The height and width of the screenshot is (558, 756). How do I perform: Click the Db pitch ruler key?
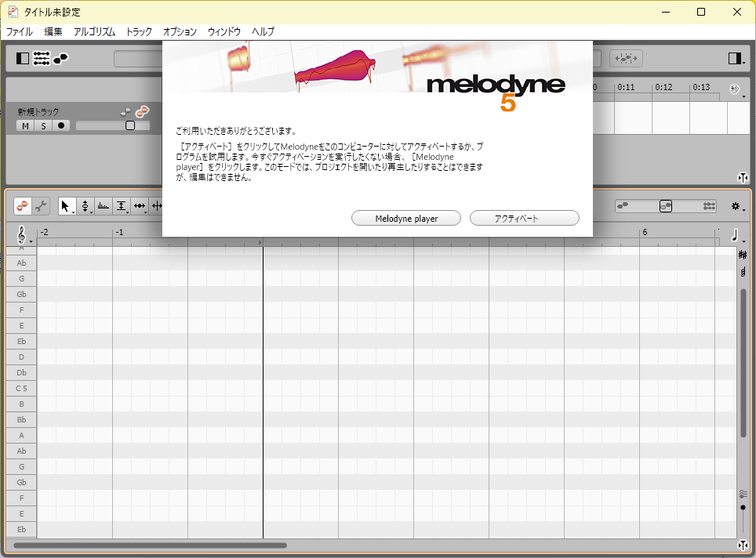pyautogui.click(x=21, y=372)
